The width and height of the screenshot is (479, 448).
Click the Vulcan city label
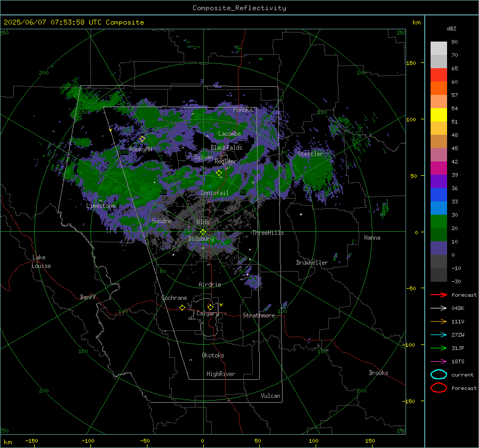point(270,396)
